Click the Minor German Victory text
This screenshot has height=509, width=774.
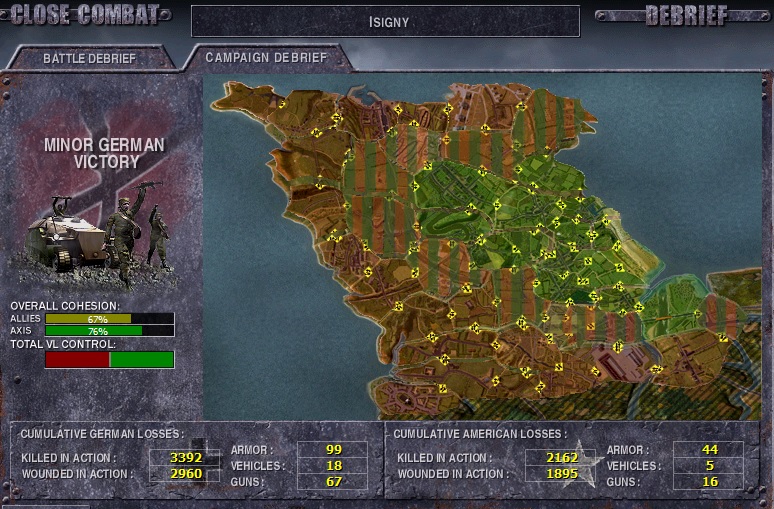tap(104, 153)
